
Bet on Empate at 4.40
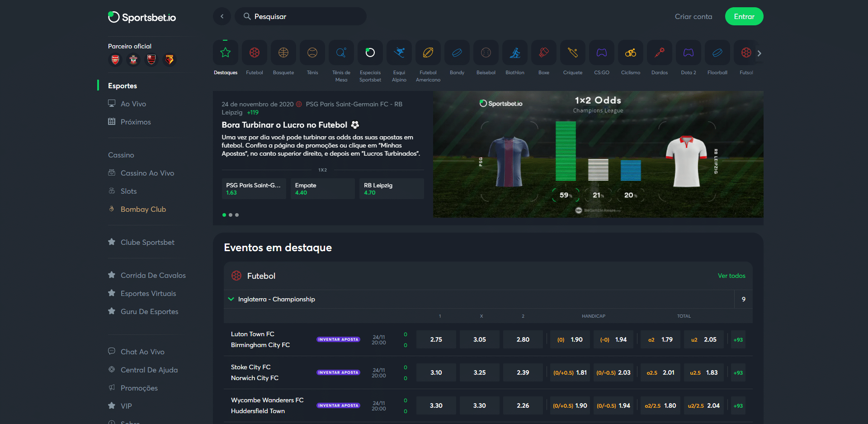pos(323,189)
